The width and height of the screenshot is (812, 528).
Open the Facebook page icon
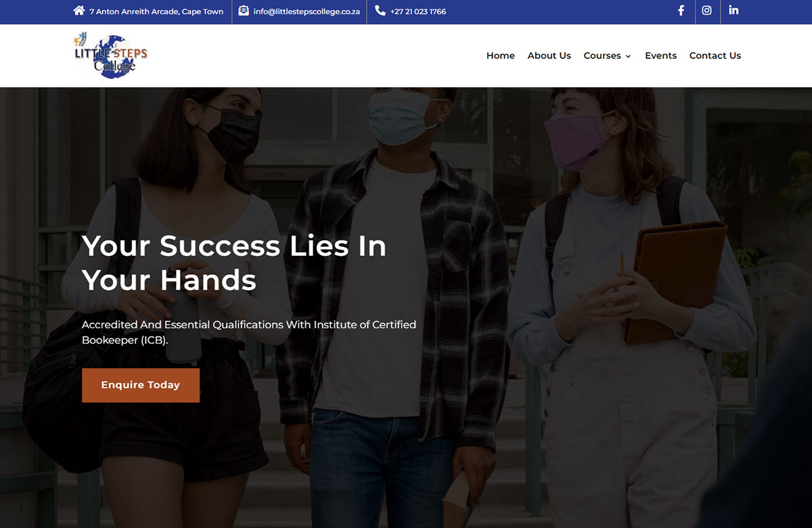coord(681,11)
